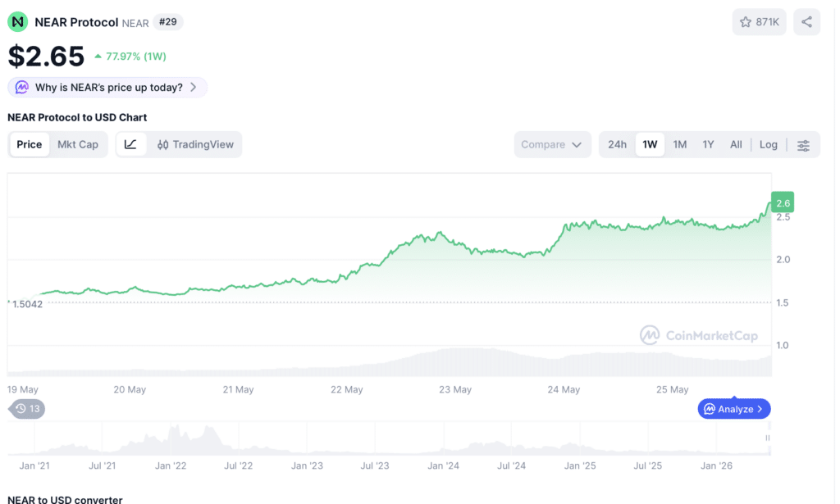Set chart range to 1Y
Viewport: 840px width, 504px height.
(x=708, y=144)
